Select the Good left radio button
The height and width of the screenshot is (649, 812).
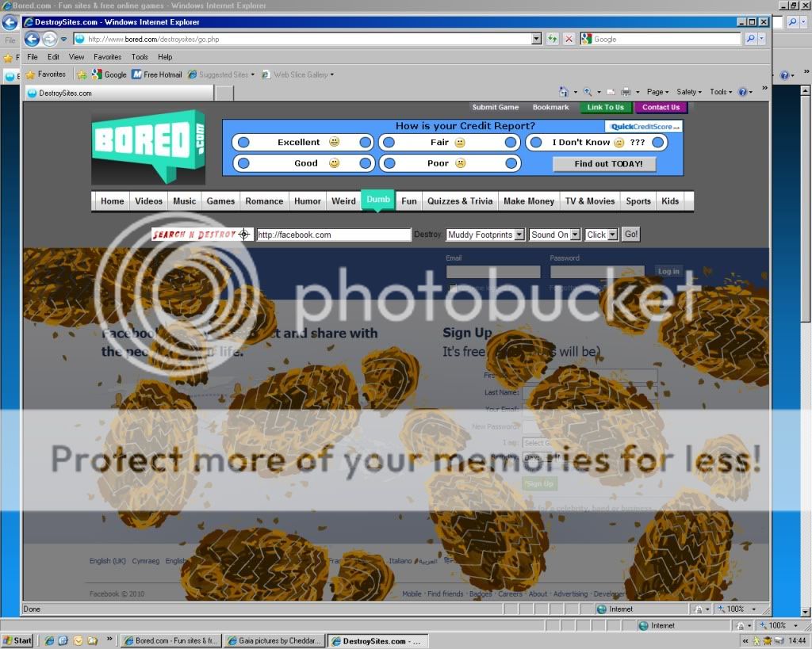click(x=243, y=163)
